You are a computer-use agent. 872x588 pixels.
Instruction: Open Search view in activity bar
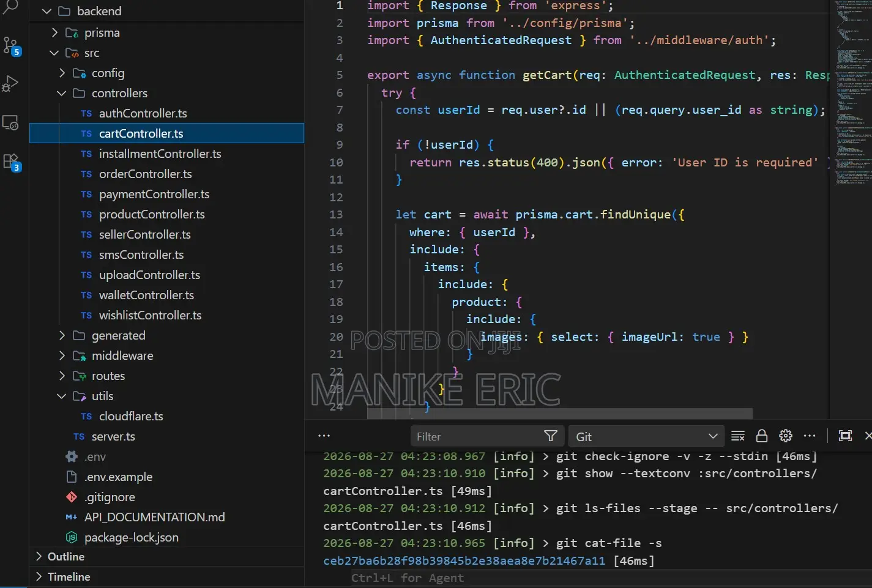tap(11, 7)
